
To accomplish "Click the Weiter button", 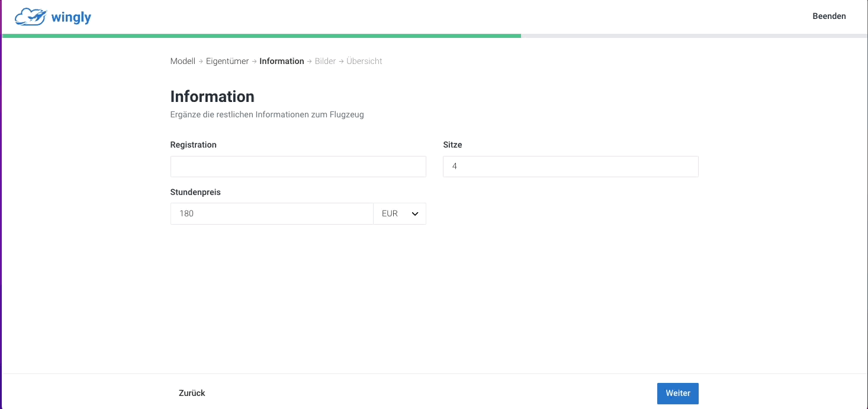I will (678, 393).
